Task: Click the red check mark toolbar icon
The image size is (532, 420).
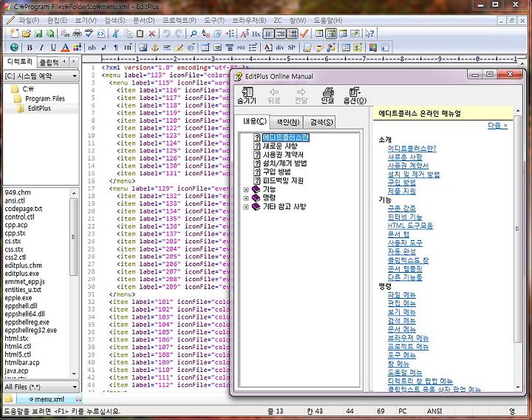Action: click(x=304, y=33)
